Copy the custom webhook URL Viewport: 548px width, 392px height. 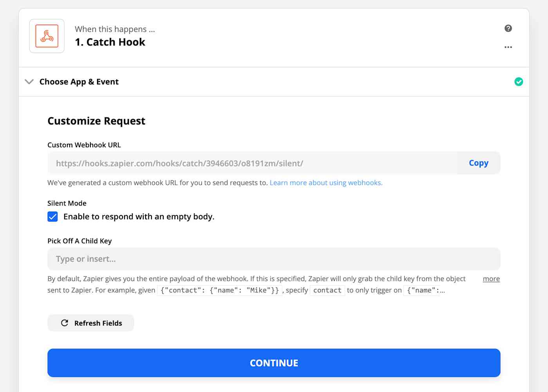click(x=478, y=163)
